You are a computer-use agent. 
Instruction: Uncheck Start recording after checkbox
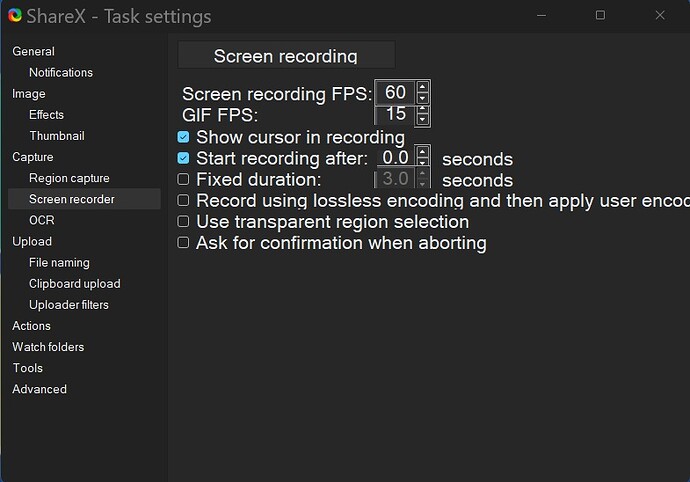(184, 158)
